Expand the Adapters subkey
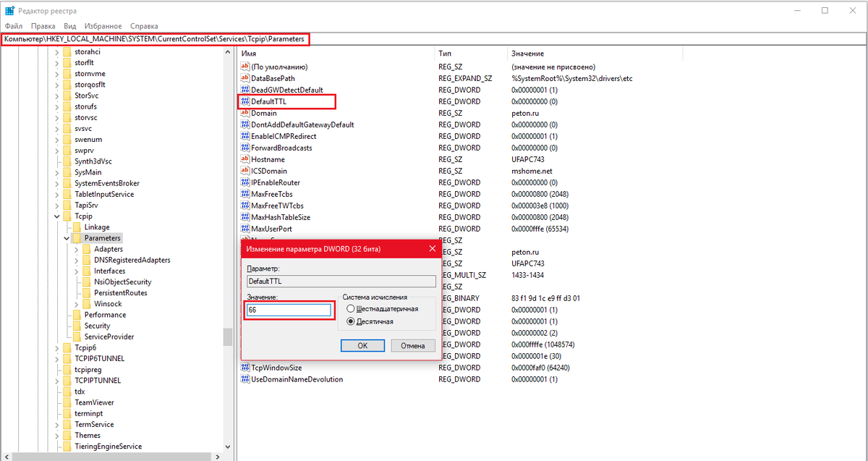868x461 pixels. (x=77, y=249)
